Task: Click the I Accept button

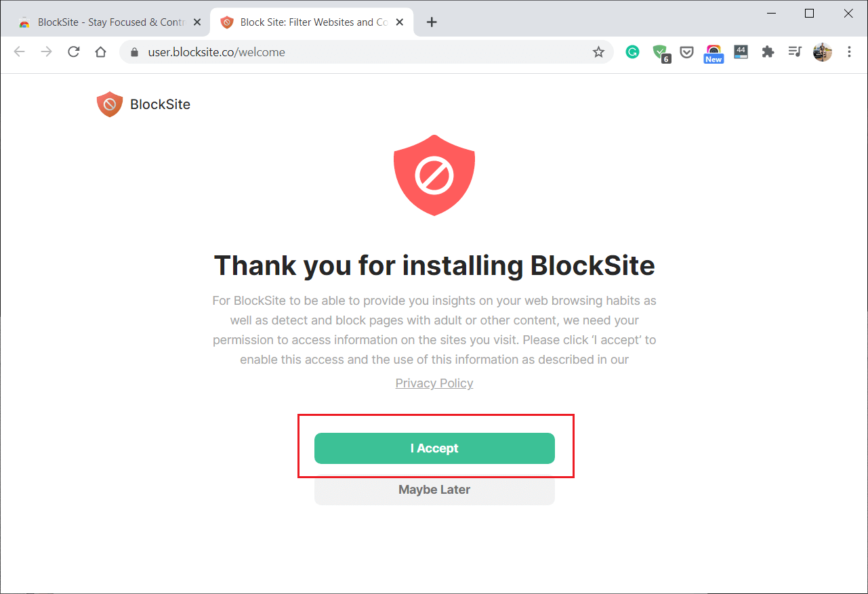Action: (434, 448)
